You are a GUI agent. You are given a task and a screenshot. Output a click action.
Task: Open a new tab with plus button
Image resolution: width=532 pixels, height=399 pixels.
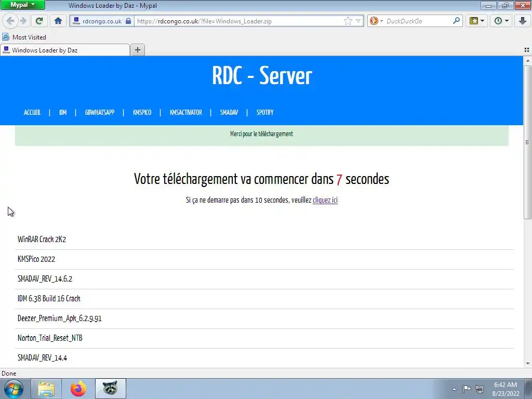click(137, 50)
